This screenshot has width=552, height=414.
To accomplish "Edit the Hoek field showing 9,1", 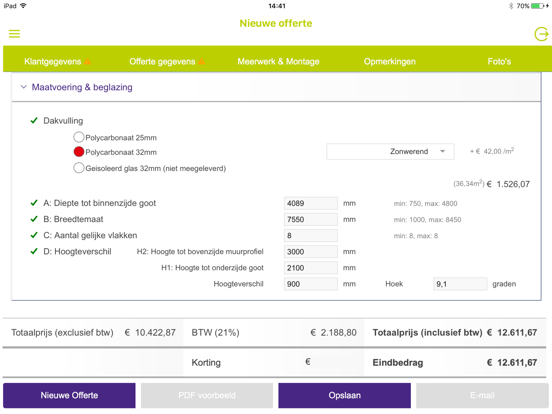I will click(460, 284).
